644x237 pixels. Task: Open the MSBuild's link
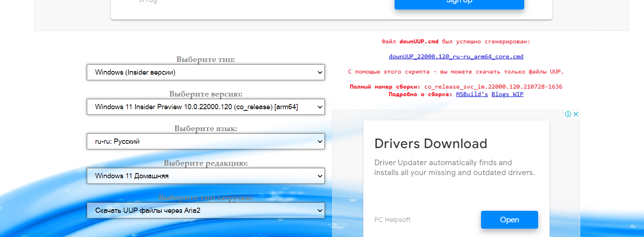tap(472, 94)
